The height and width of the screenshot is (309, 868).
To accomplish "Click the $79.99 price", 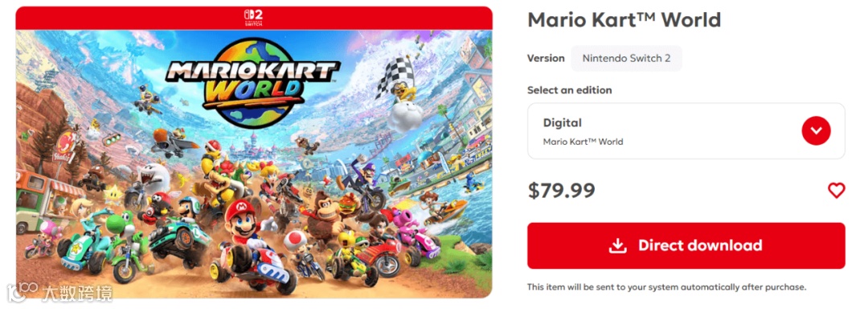I will point(561,191).
